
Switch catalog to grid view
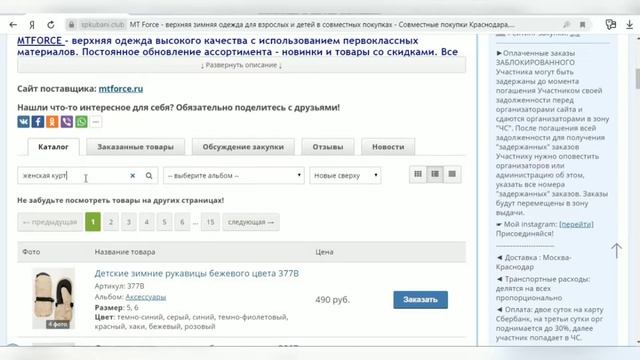(418, 174)
